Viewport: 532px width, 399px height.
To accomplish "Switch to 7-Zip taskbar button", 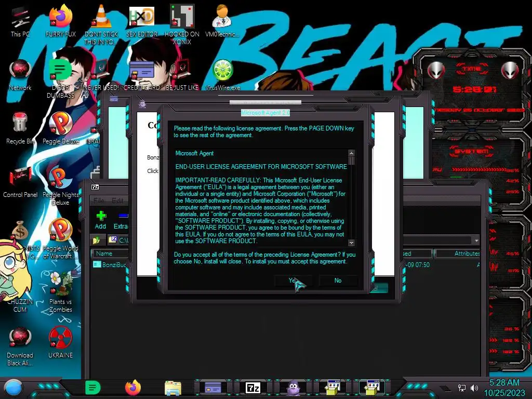I will (x=253, y=388).
